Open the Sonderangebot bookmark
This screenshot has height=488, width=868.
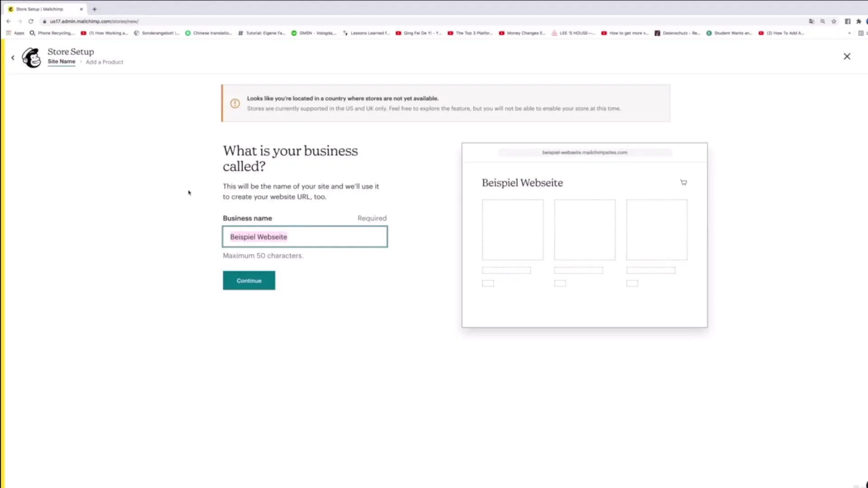157,33
